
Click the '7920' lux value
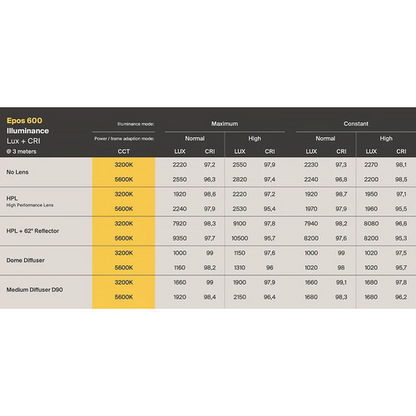tap(180, 224)
